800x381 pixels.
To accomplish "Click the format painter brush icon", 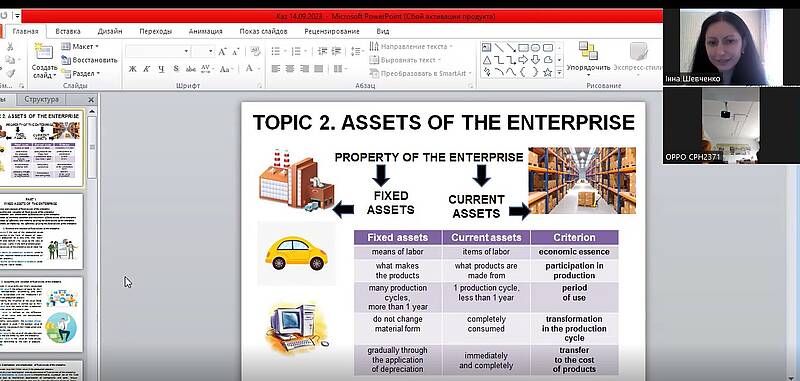I will pyautogui.click(x=10, y=73).
